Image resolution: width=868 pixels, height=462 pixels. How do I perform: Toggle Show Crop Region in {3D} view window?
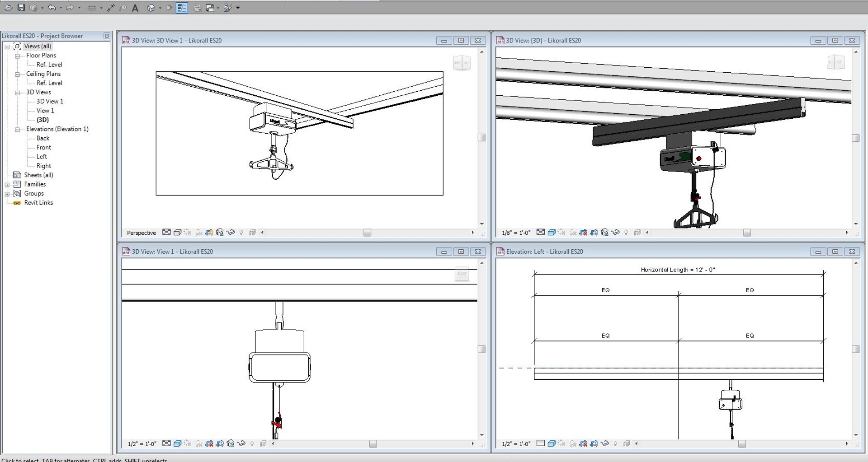pyautogui.click(x=594, y=232)
